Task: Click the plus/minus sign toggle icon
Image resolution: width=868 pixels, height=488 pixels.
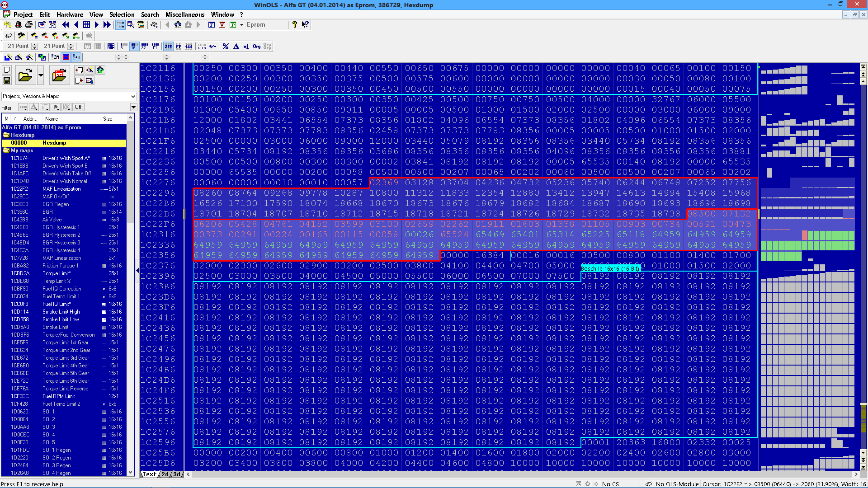Action: pyautogui.click(x=213, y=46)
